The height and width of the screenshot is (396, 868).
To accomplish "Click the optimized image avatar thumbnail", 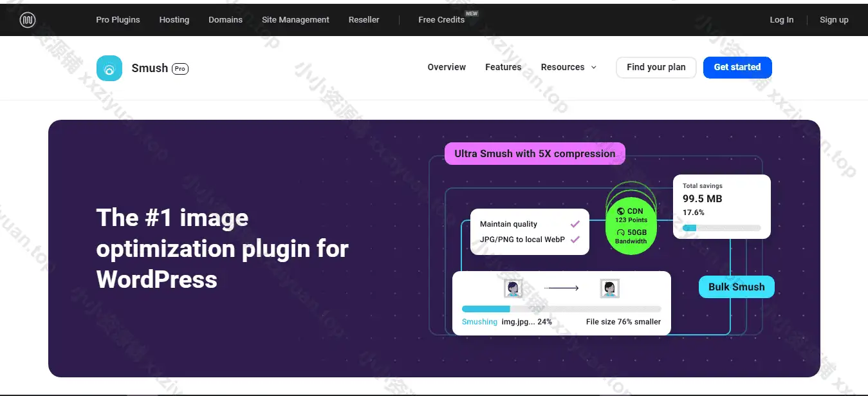I will [609, 288].
